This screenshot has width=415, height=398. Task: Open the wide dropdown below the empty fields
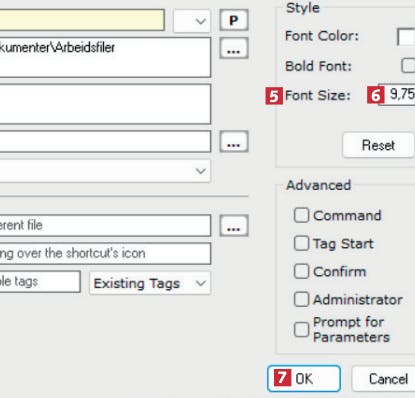coord(104,171)
